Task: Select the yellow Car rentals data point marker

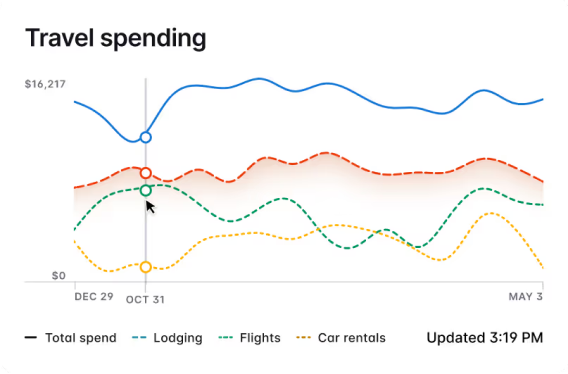Action: pyautogui.click(x=146, y=267)
